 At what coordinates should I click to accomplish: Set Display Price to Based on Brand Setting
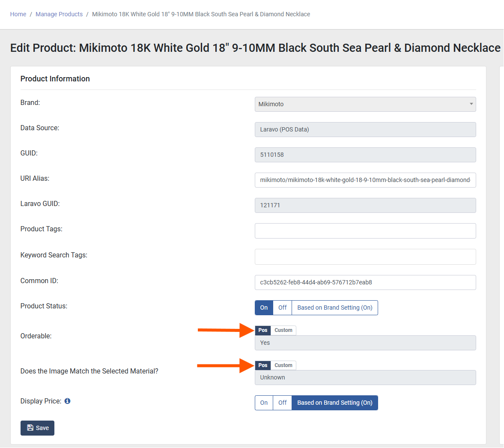[x=335, y=403]
